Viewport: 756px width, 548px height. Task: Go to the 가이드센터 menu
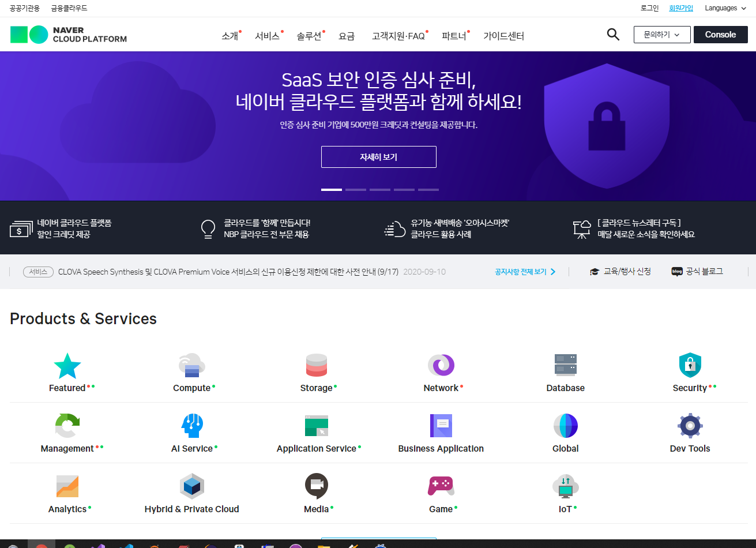click(x=503, y=36)
